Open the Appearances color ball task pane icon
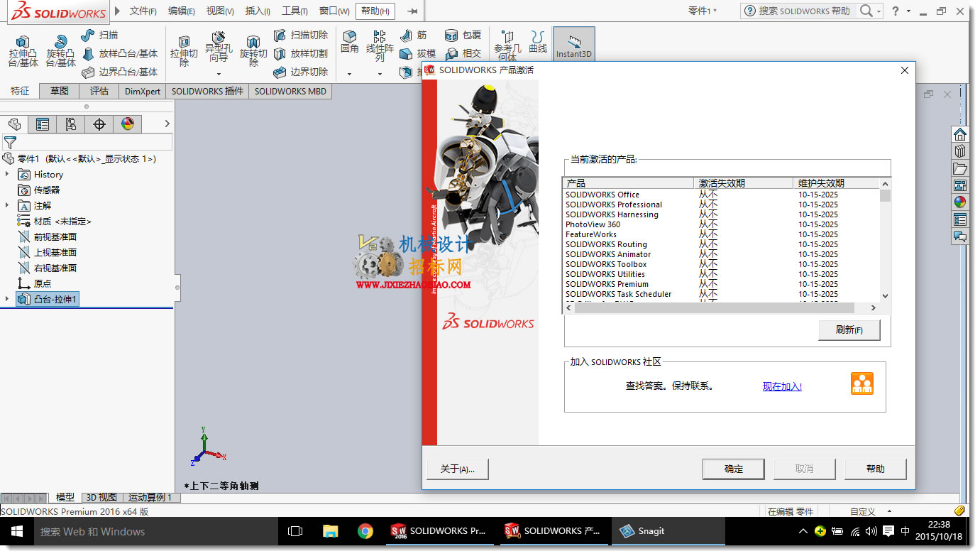980x556 pixels. click(x=960, y=202)
